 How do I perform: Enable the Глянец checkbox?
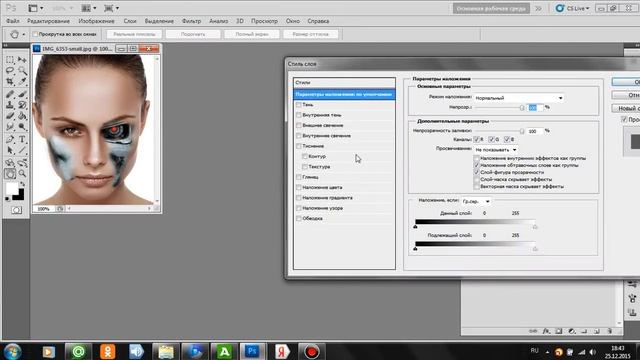299,177
